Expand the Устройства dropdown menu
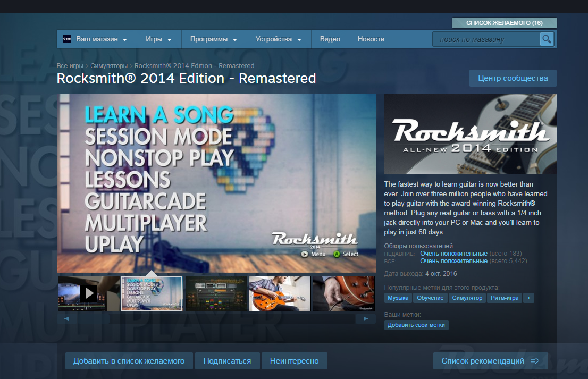The width and height of the screenshot is (588, 379). coord(279,39)
